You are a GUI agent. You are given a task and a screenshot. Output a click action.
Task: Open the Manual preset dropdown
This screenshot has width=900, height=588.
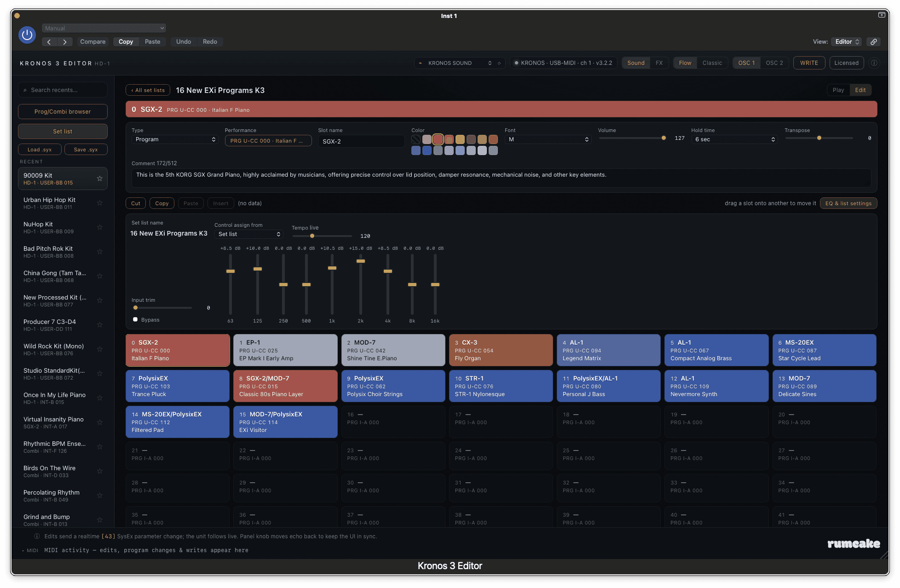[x=104, y=28]
